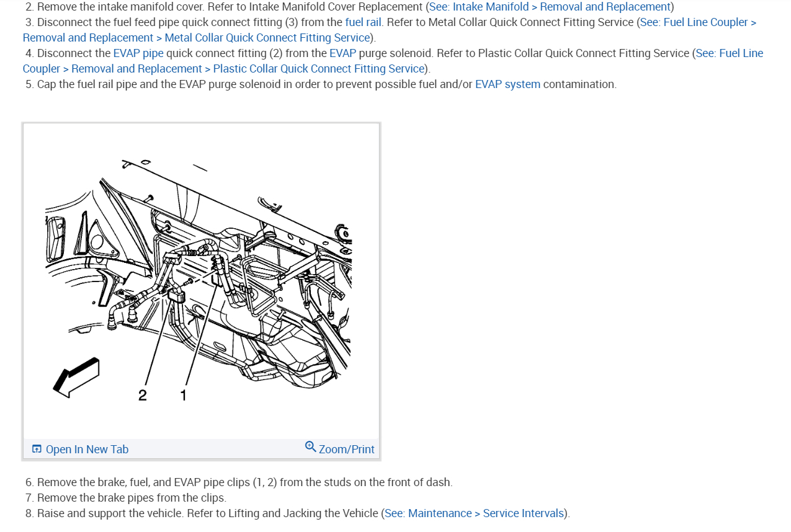
Task: Click the 'EVAP system' link
Action: tap(507, 84)
